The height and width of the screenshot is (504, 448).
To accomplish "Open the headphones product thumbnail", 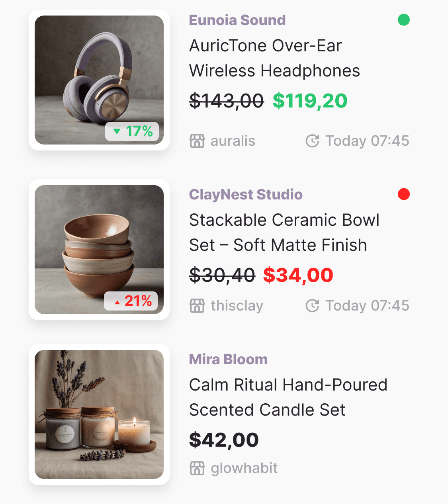I will tap(99, 80).
